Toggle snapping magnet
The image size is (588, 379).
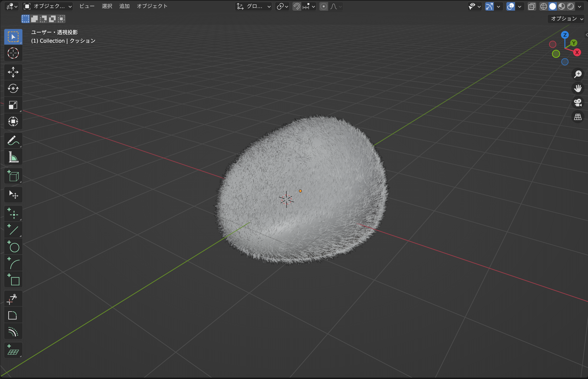coord(297,6)
